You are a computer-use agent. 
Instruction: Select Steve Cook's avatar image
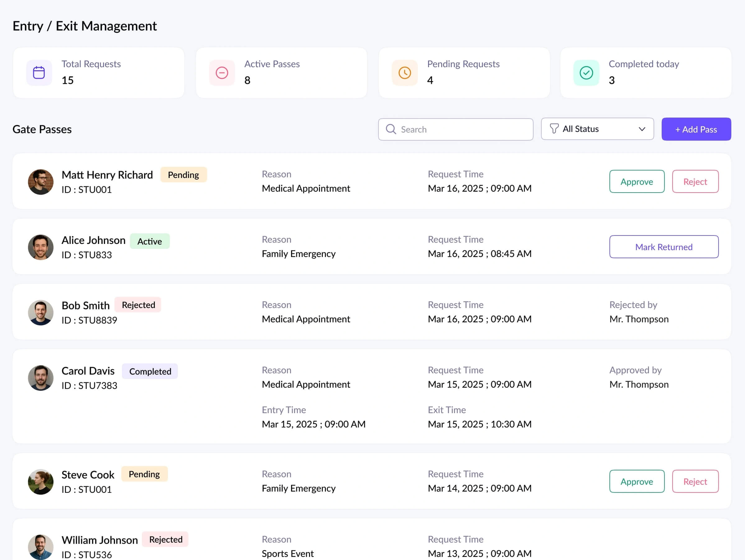click(x=41, y=482)
